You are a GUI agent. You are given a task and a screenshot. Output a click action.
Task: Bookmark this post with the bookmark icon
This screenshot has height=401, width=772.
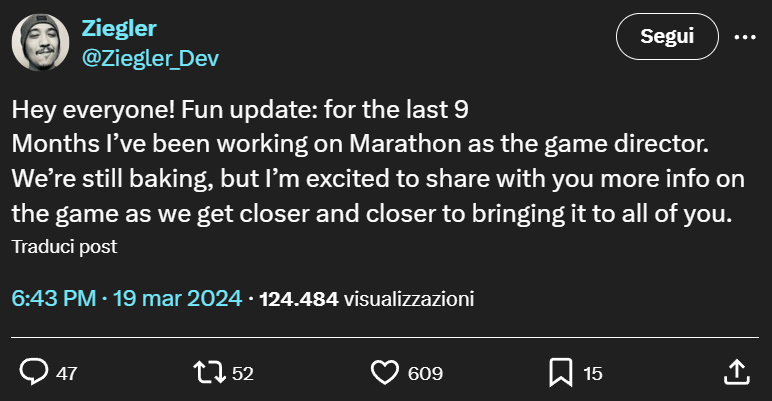[559, 373]
